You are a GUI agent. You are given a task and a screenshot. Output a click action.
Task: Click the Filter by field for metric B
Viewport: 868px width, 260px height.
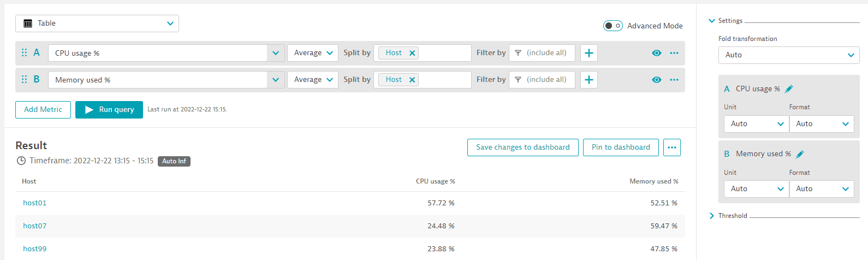[542, 80]
